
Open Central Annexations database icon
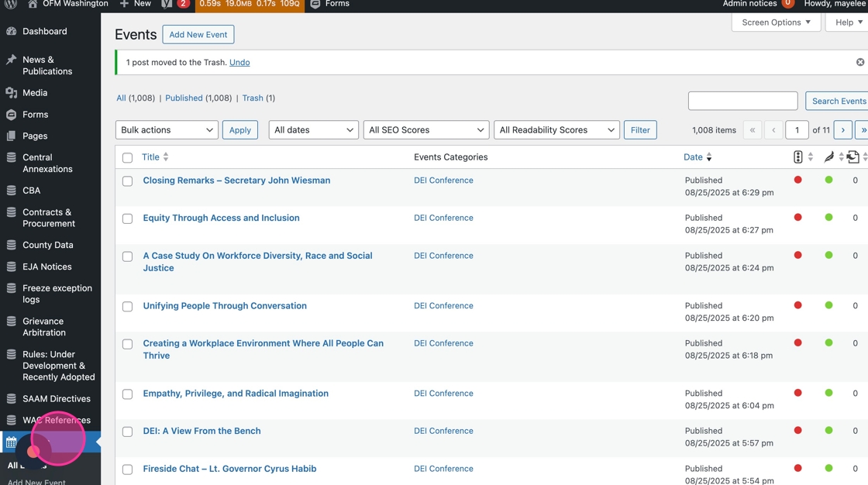[x=11, y=157]
